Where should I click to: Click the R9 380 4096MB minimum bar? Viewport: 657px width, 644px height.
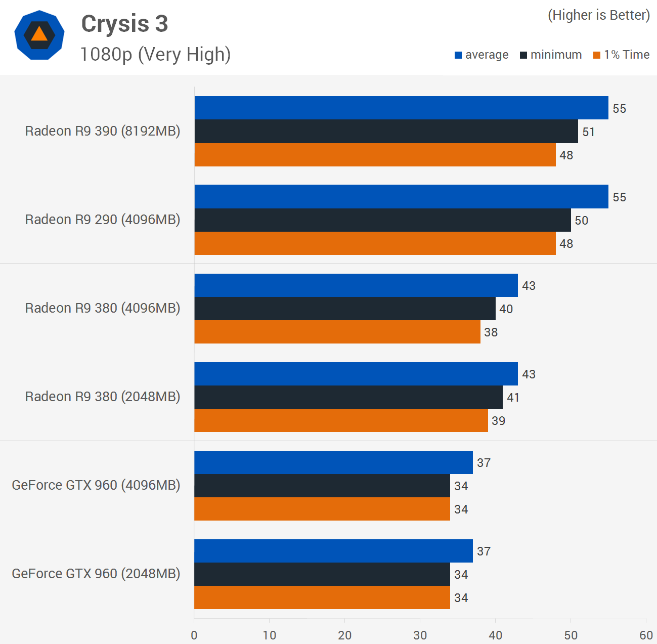(345, 309)
